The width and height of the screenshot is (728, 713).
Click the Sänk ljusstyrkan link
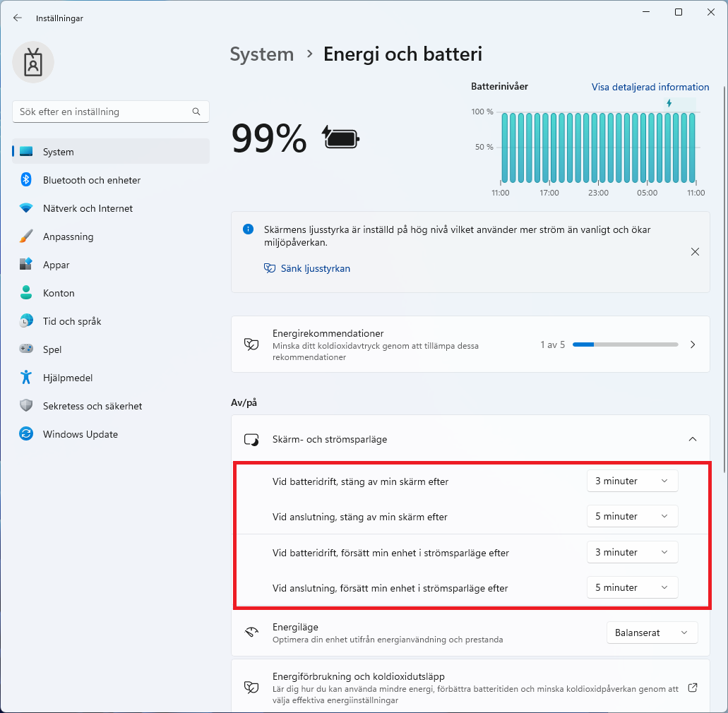coord(315,268)
